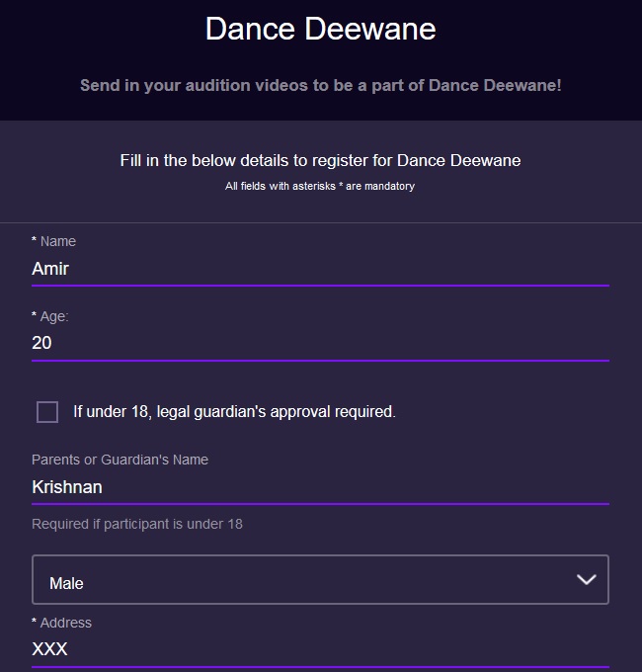Click the Parents or Guardian's Name label
Screen dimensions: 642x672
[120, 460]
